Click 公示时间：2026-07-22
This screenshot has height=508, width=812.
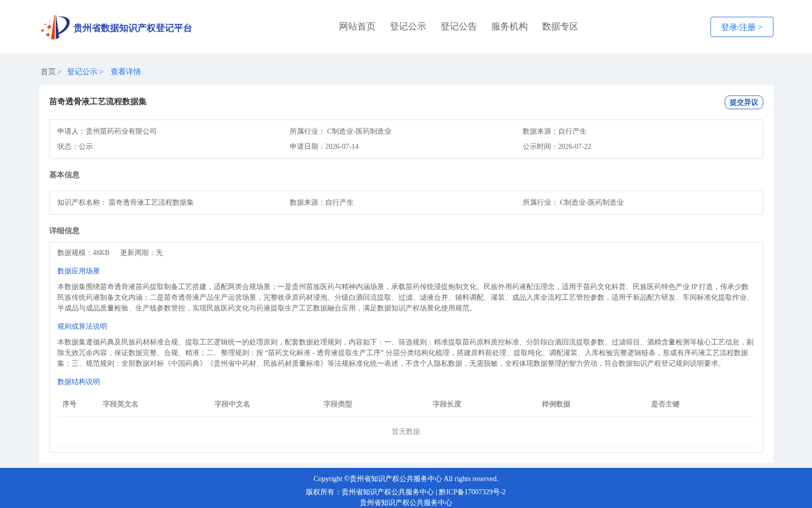pos(557,146)
